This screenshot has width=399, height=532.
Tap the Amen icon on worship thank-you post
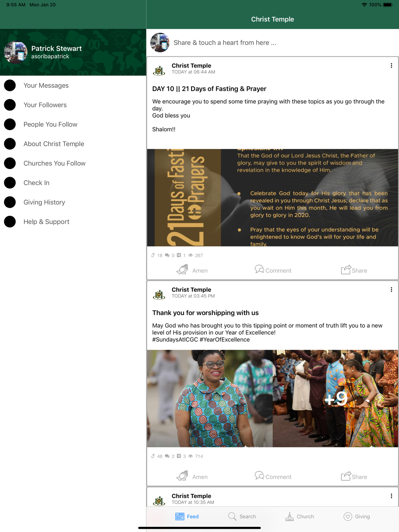point(182,476)
